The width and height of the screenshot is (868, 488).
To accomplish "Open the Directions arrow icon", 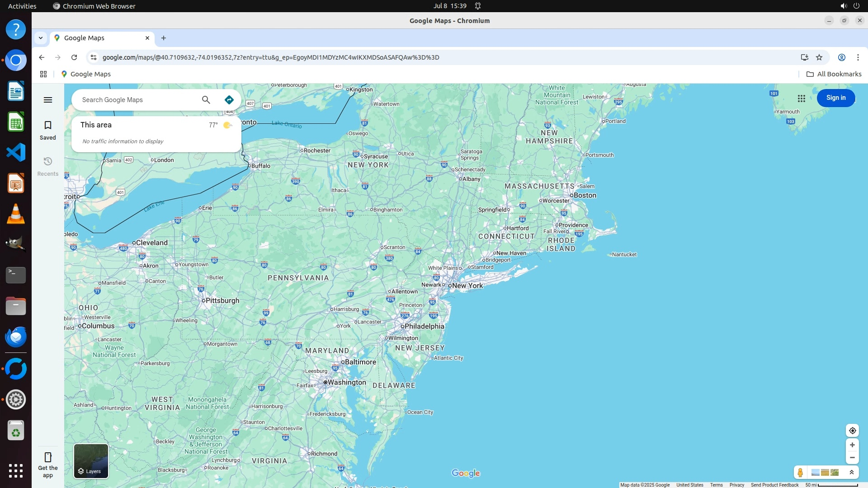I will coord(229,100).
